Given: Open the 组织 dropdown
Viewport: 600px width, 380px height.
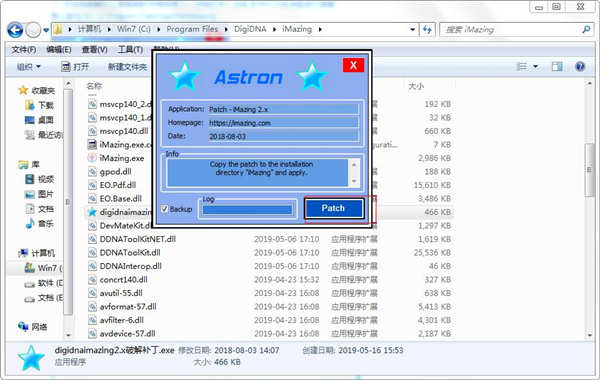Looking at the screenshot, I should coord(29,67).
